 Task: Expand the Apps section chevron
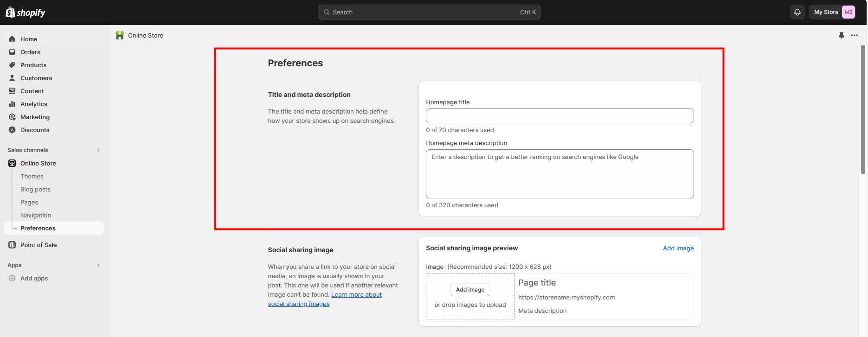[98, 265]
